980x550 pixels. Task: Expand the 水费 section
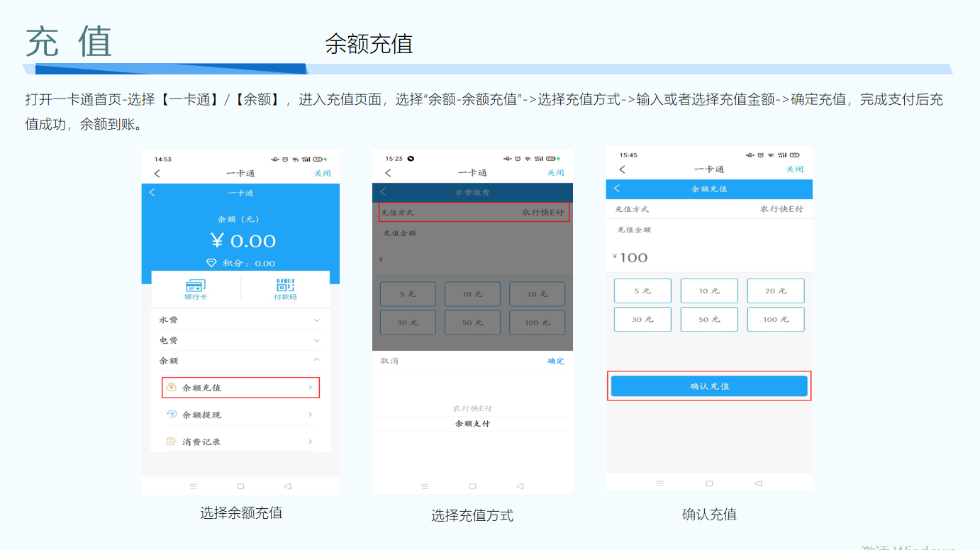(316, 320)
